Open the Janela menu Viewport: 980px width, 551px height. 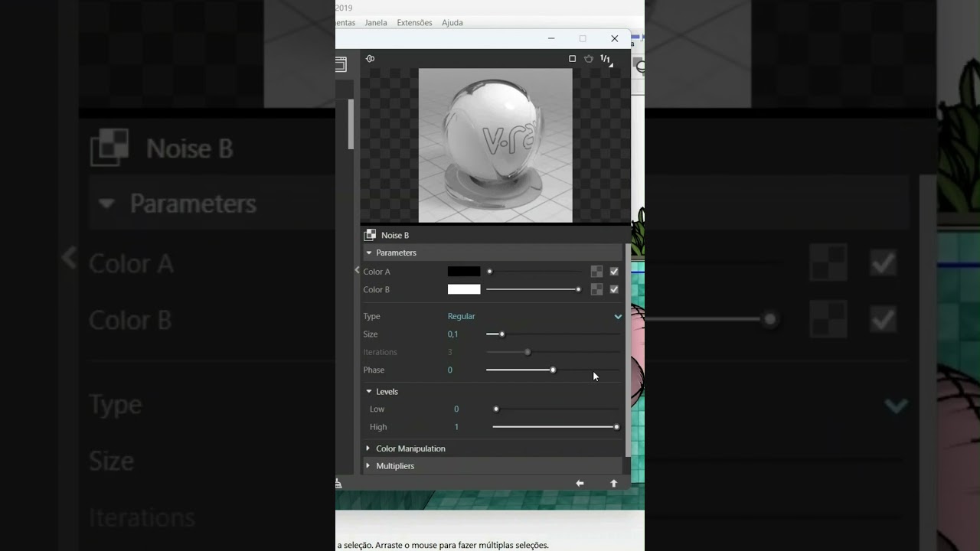(376, 23)
